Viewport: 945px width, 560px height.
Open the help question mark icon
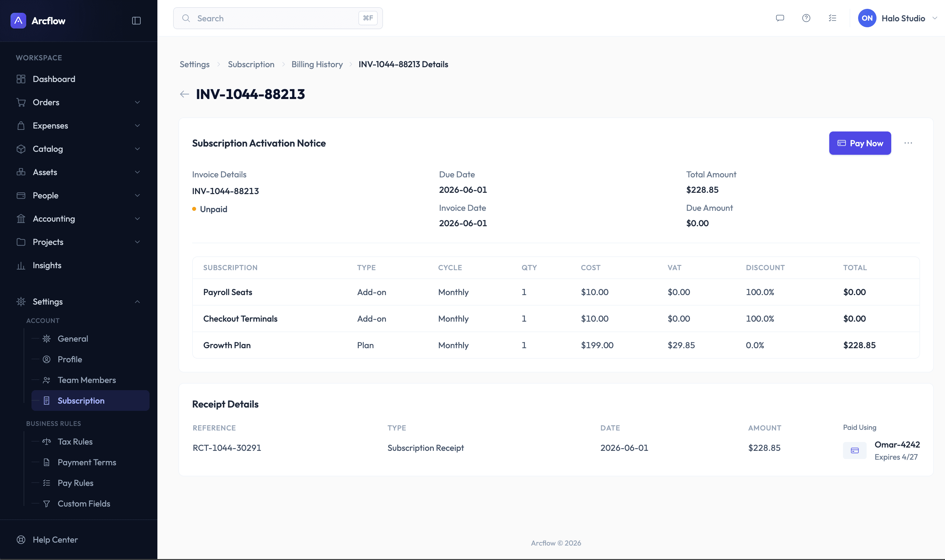pos(806,18)
